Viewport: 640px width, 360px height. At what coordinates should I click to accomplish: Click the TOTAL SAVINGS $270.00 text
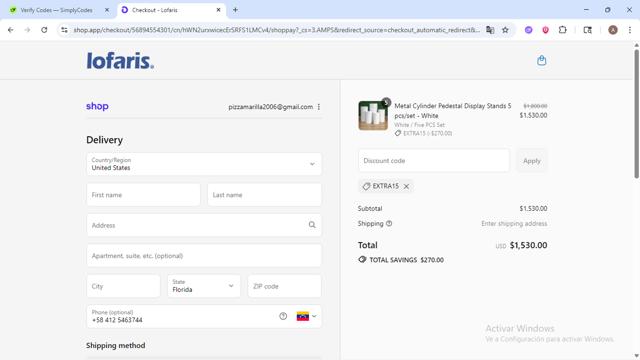(x=406, y=260)
